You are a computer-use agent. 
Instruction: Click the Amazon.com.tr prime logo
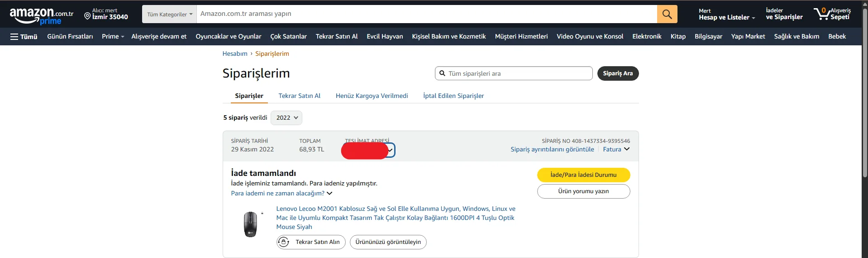tap(41, 16)
